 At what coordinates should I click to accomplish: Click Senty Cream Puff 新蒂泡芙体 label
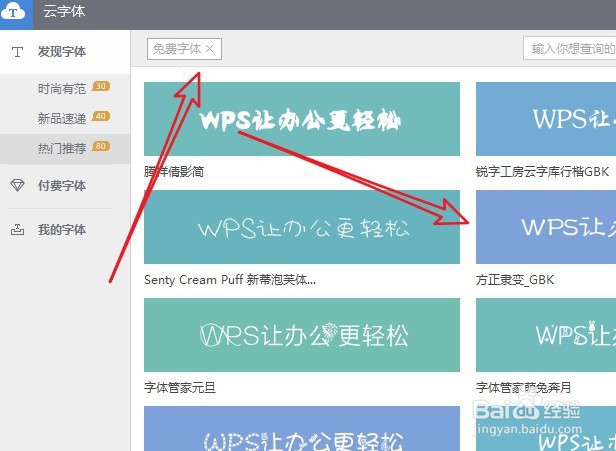pyautogui.click(x=230, y=280)
